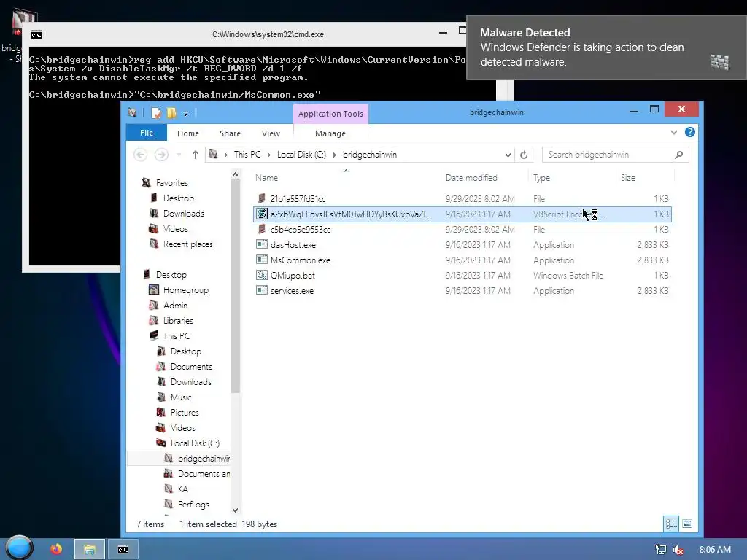Refresh the bridgechainwin folder view

[524, 155]
